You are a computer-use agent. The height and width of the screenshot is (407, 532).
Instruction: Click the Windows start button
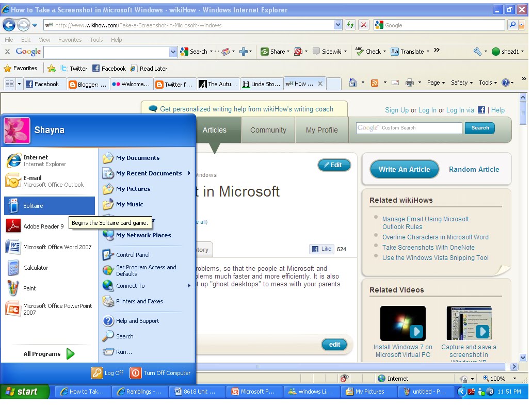point(24,392)
